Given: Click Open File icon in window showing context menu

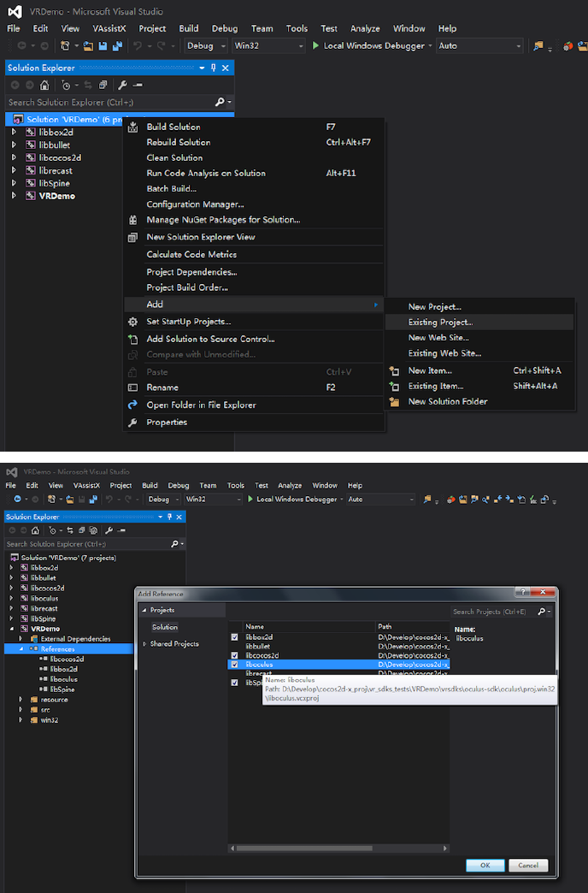Looking at the screenshot, I should click(x=88, y=45).
